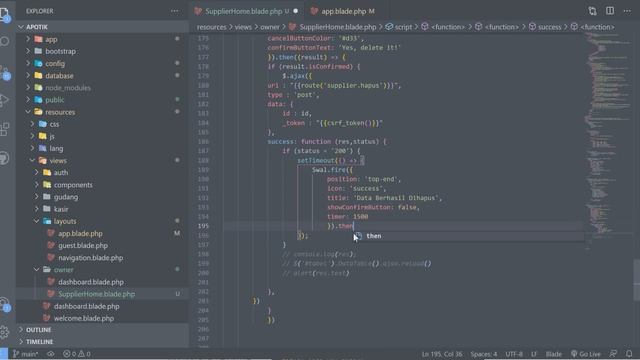Viewport: 640px width, 360px height.
Task: Collapse the resources folder
Action: pyautogui.click(x=102, y=112)
